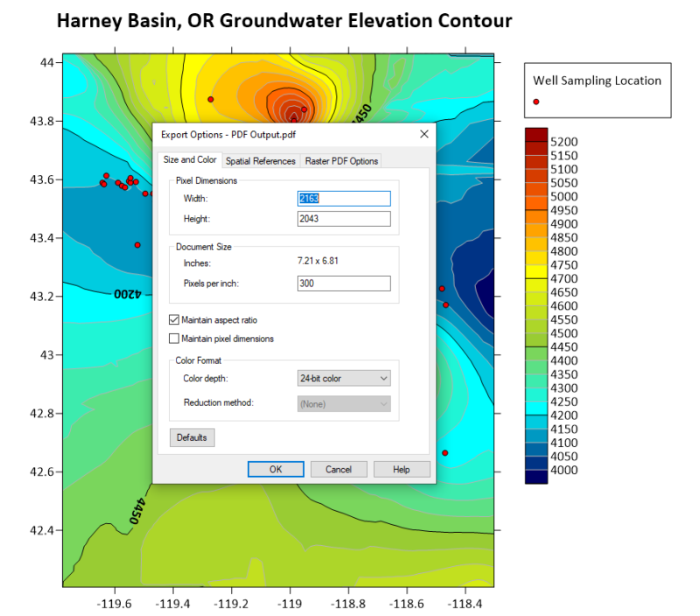The width and height of the screenshot is (700, 616).
Task: Click the Height dimension field
Action: pos(344,219)
